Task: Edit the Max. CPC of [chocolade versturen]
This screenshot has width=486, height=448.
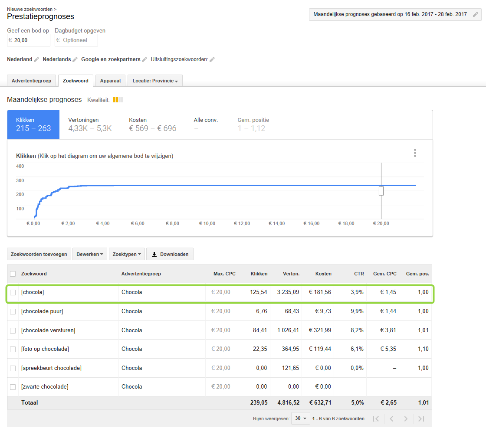Action: point(221,330)
